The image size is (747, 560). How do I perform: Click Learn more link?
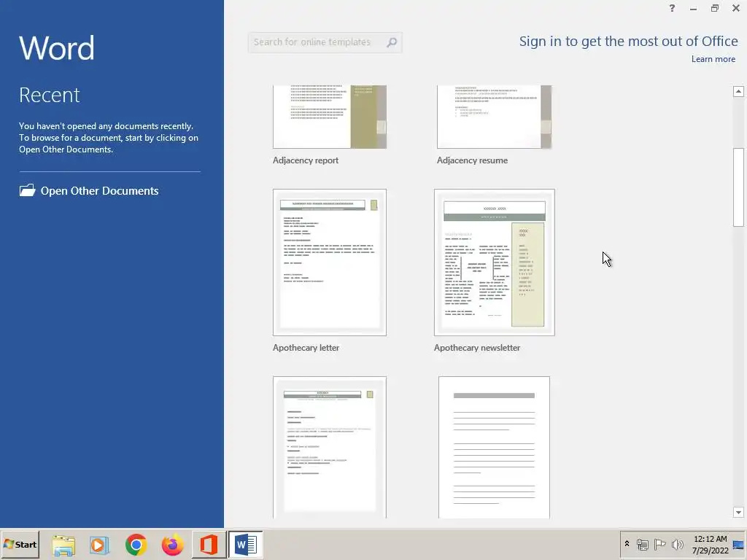713,59
